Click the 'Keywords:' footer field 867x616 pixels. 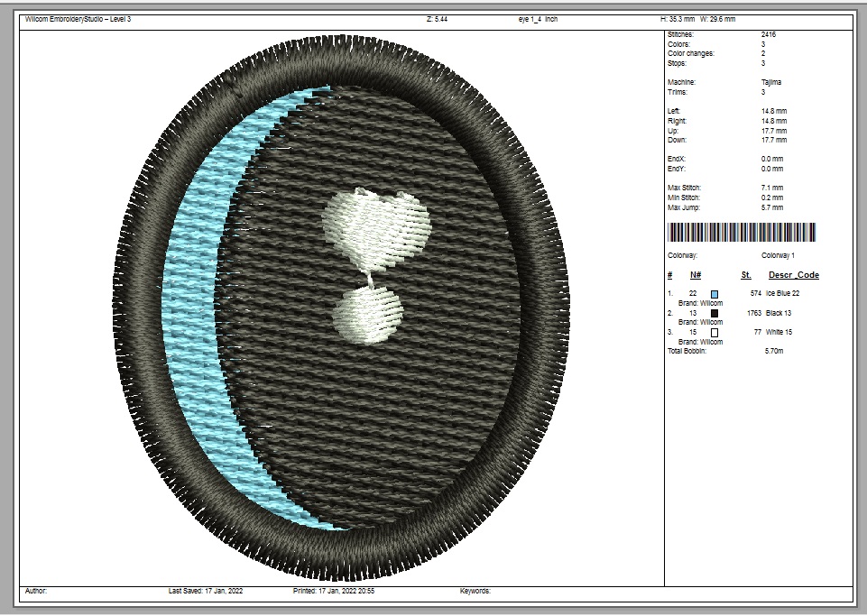[475, 592]
